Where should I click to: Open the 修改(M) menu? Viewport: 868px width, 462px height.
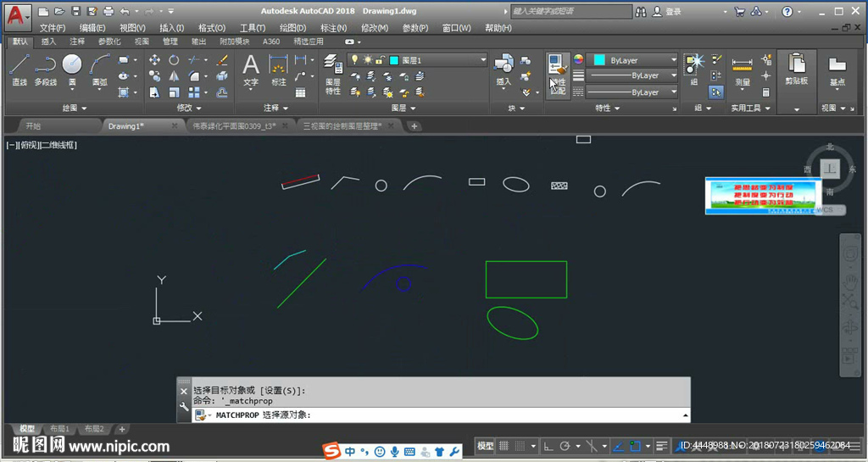[x=375, y=28]
